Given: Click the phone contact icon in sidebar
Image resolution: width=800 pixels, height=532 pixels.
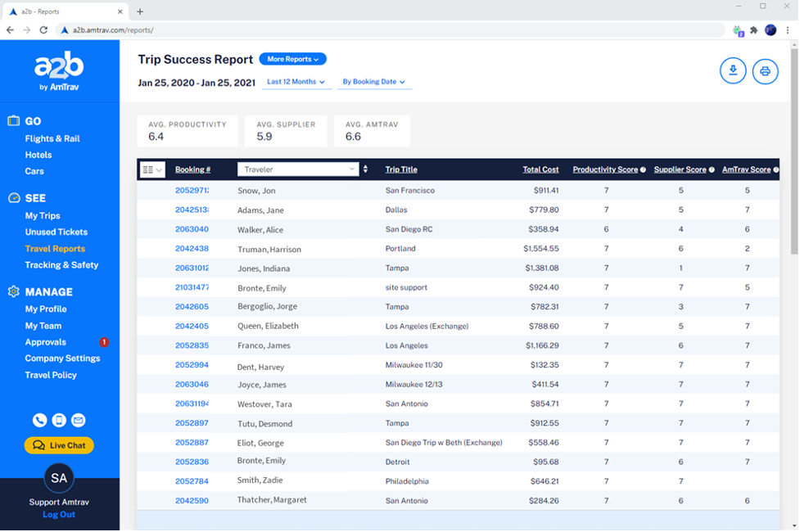Looking at the screenshot, I should pos(40,420).
